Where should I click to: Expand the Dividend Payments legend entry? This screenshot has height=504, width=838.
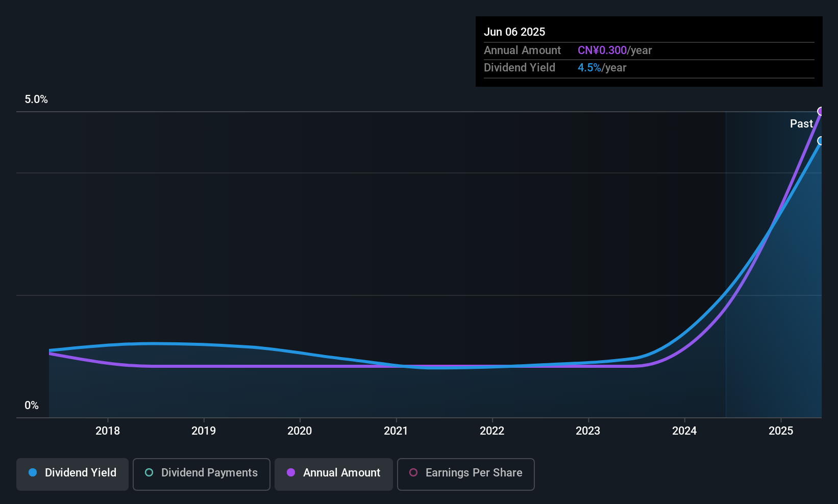201,473
